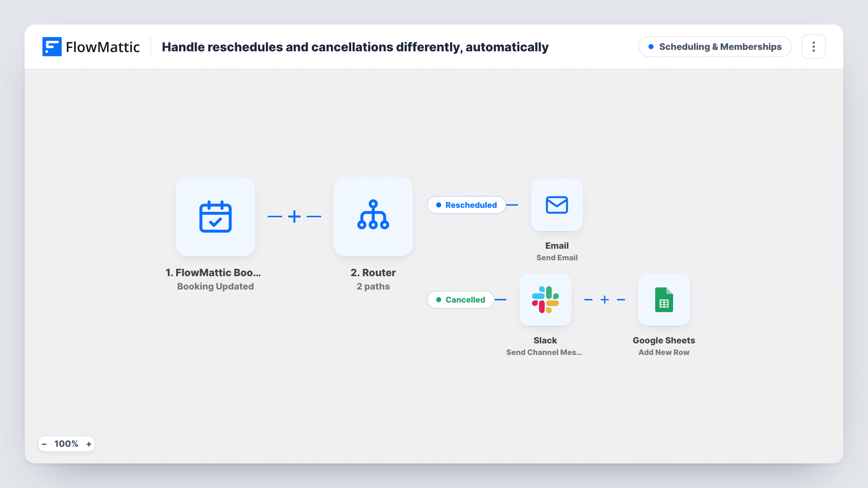The width and height of the screenshot is (868, 488).
Task: Click the 'Google Sheets' label
Action: (x=664, y=341)
